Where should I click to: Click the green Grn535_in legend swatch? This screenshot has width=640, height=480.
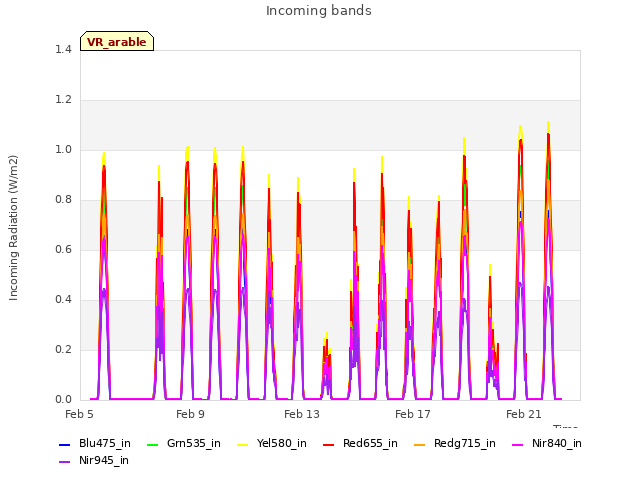[152, 444]
